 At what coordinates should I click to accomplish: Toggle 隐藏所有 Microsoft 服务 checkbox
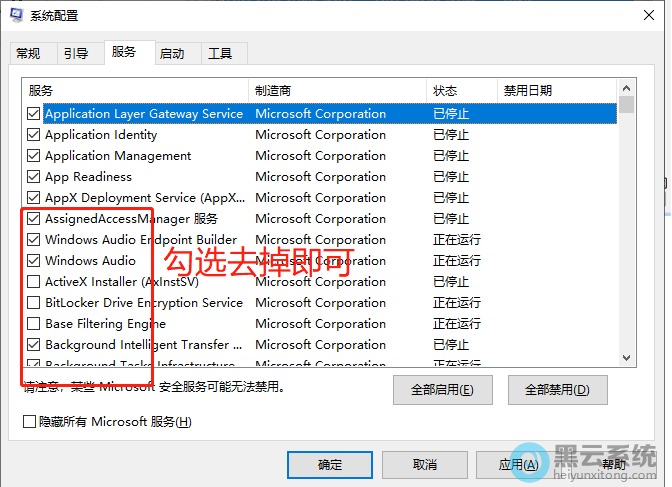(30, 422)
